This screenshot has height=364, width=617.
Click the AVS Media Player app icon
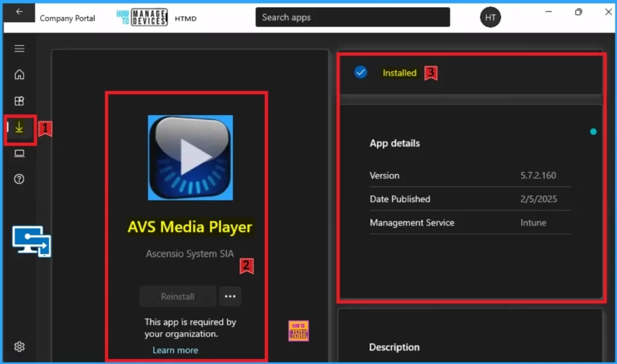pyautogui.click(x=190, y=157)
